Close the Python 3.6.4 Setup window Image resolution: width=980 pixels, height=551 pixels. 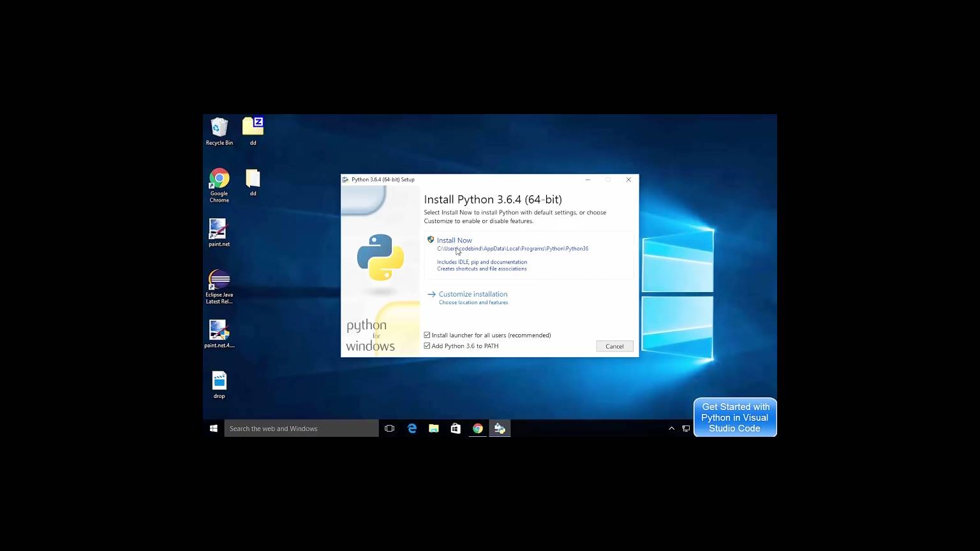tap(628, 180)
